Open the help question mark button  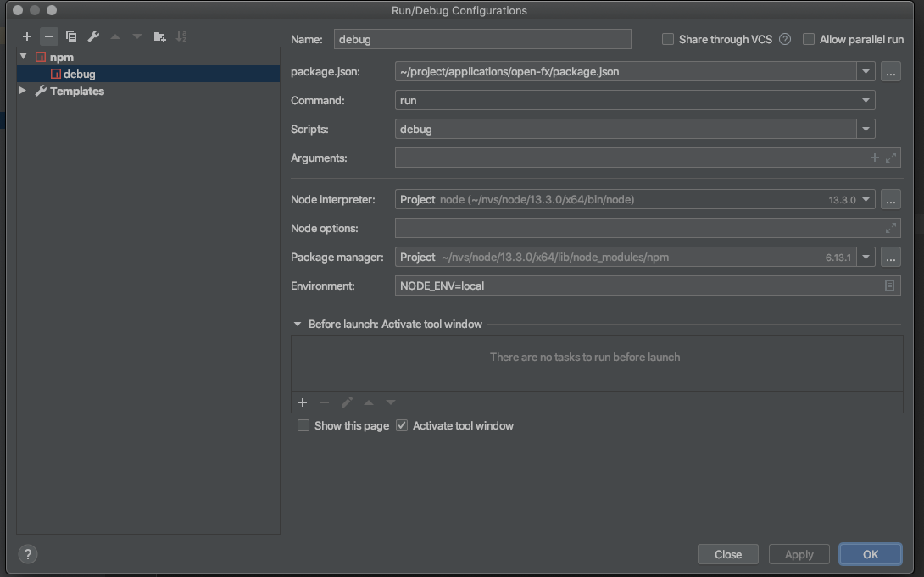(x=28, y=554)
